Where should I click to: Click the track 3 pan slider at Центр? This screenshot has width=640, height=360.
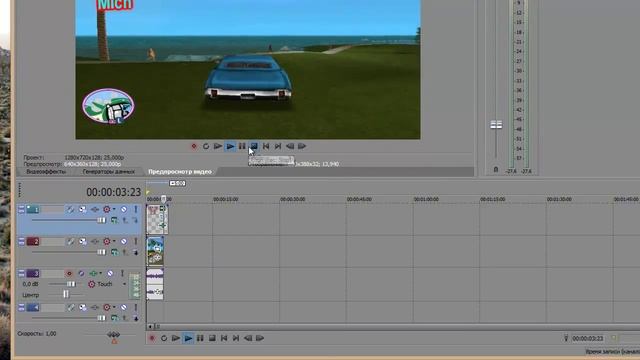pos(66,294)
